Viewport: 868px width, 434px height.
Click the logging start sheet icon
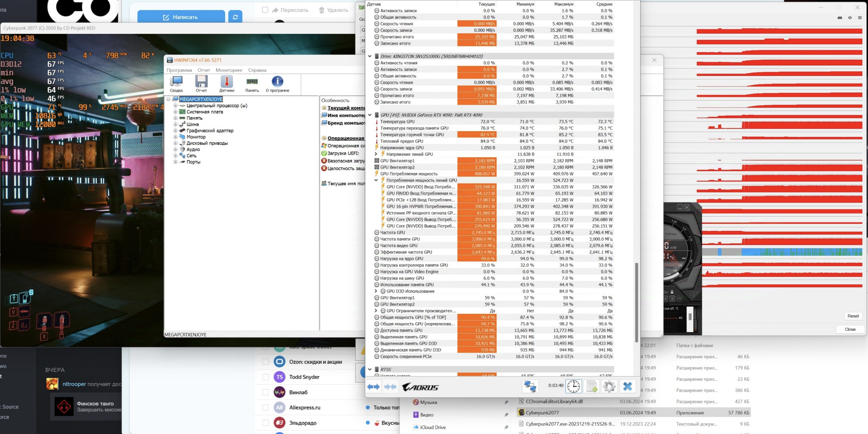pos(592,386)
